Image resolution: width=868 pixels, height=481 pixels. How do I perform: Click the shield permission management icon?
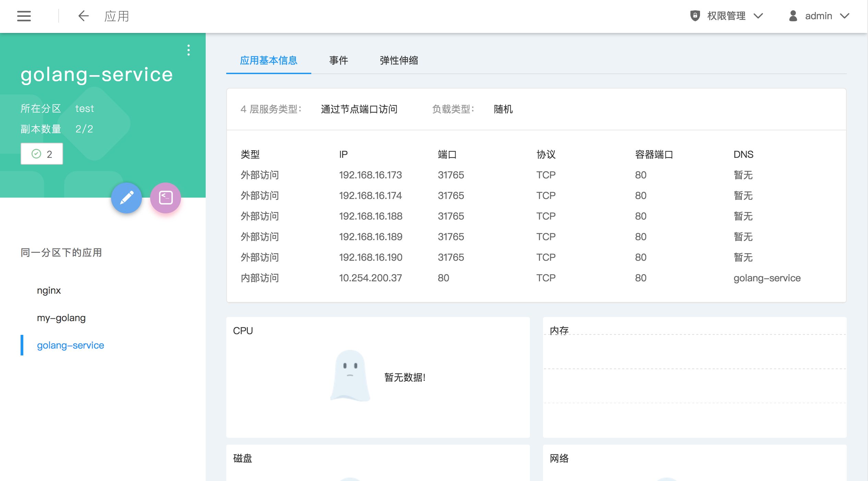pos(695,16)
